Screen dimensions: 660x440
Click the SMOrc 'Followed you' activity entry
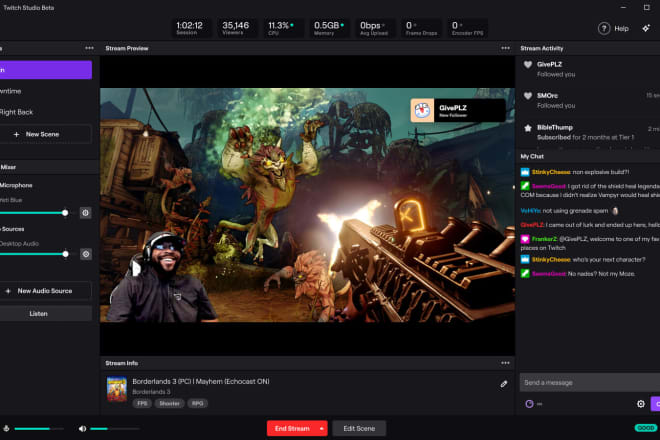589,101
